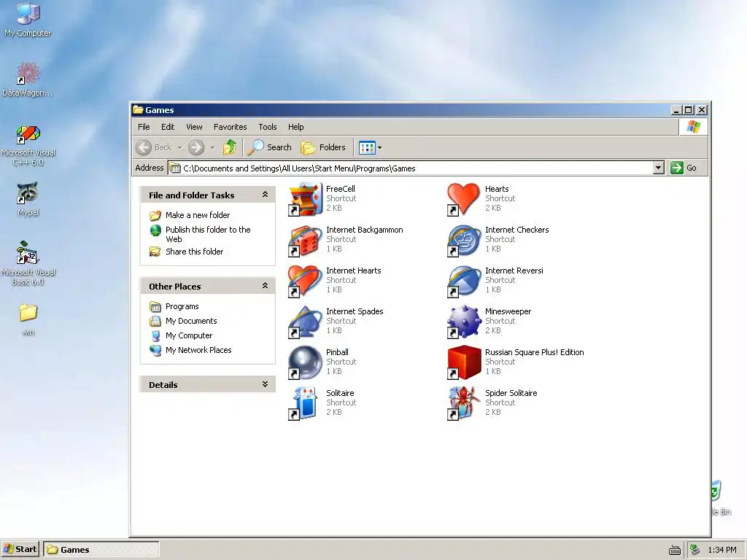Click the Internet Backgammon name label
The width and height of the screenshot is (747, 560).
(365, 230)
